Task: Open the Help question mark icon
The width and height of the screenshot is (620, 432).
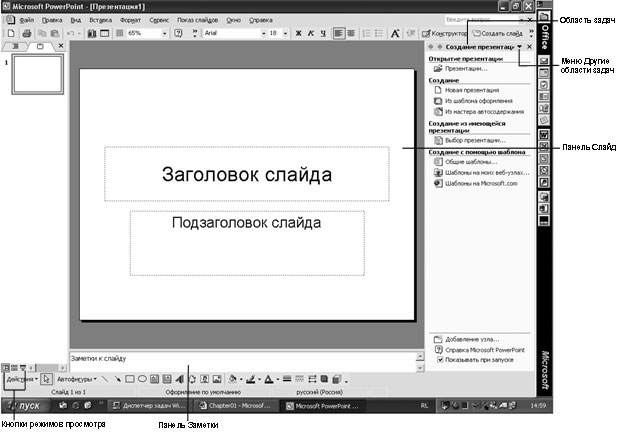Action: coord(178,33)
